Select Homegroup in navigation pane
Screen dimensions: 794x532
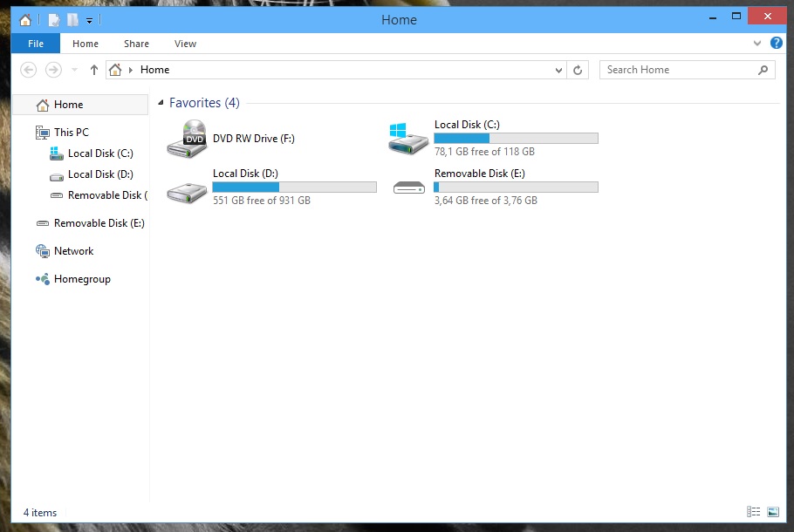coord(82,279)
